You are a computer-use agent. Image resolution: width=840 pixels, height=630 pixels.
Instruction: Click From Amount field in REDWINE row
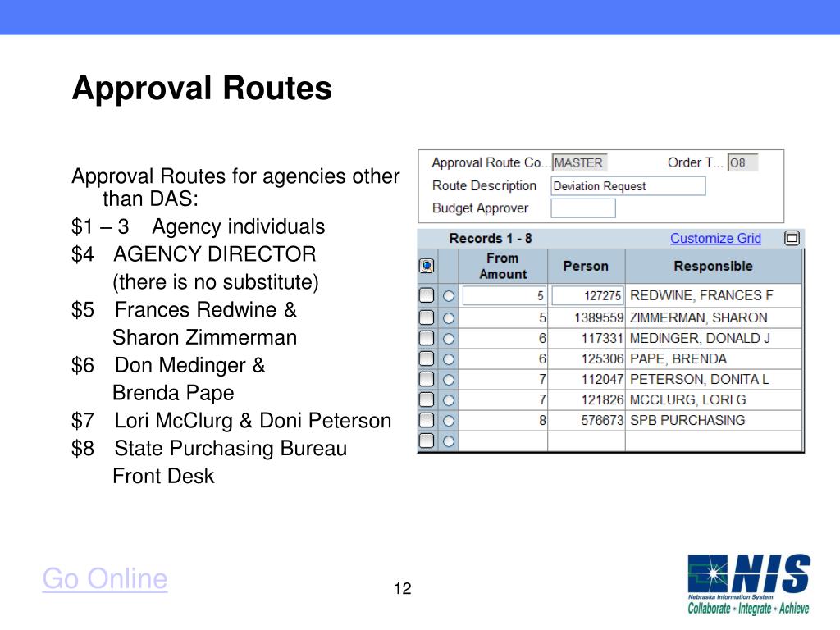click(x=504, y=295)
